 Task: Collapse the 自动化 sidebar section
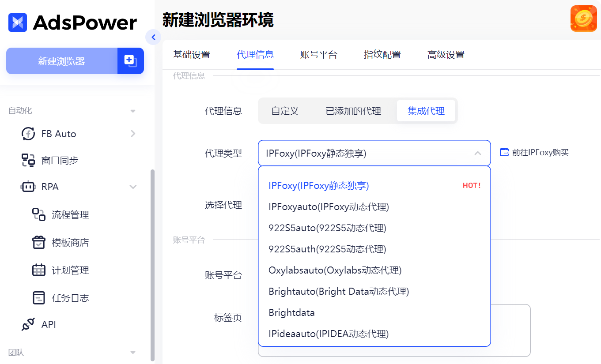(133, 111)
